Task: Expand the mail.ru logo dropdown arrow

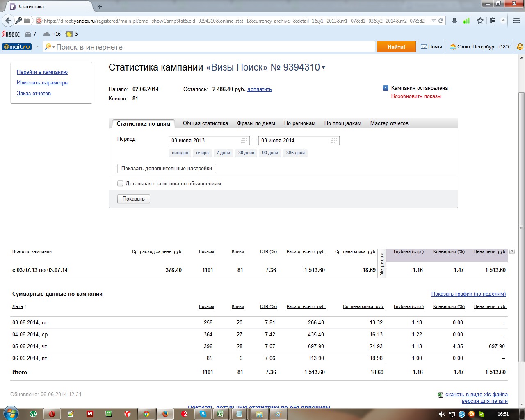Action: [x=37, y=47]
